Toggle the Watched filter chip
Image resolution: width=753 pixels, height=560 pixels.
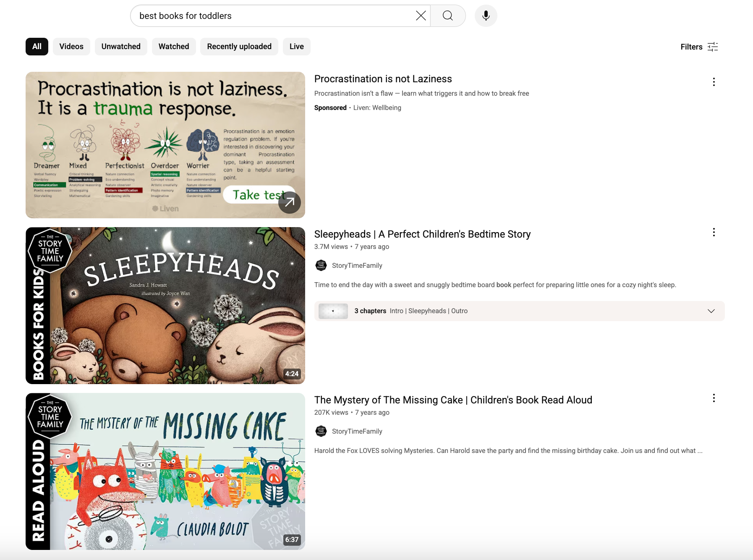[174, 47]
